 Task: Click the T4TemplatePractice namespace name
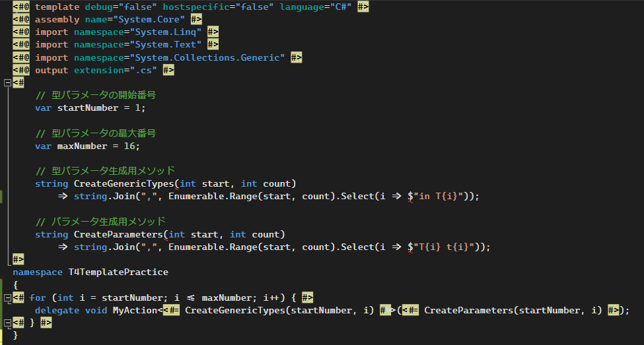click(x=118, y=272)
